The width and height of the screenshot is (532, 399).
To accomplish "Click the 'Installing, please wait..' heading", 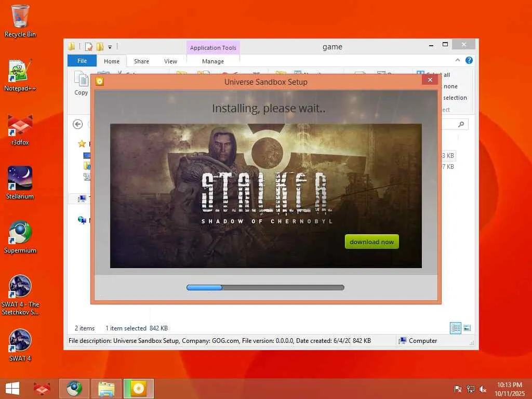I will tap(269, 109).
